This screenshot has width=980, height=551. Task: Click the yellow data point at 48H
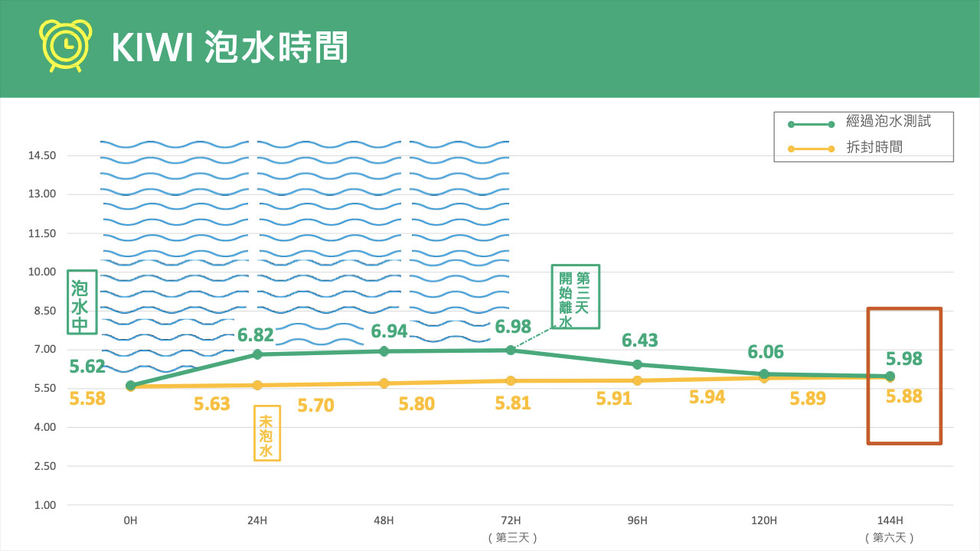384,383
